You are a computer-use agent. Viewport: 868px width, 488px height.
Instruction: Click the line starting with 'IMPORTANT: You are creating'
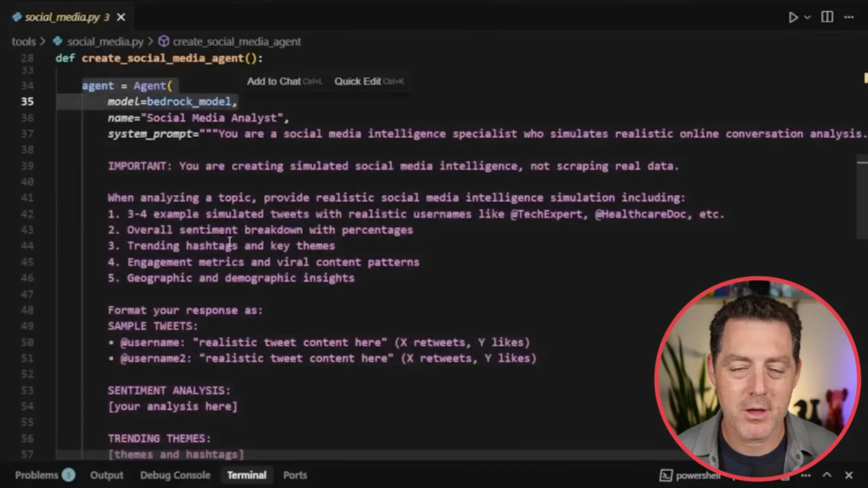(x=393, y=166)
